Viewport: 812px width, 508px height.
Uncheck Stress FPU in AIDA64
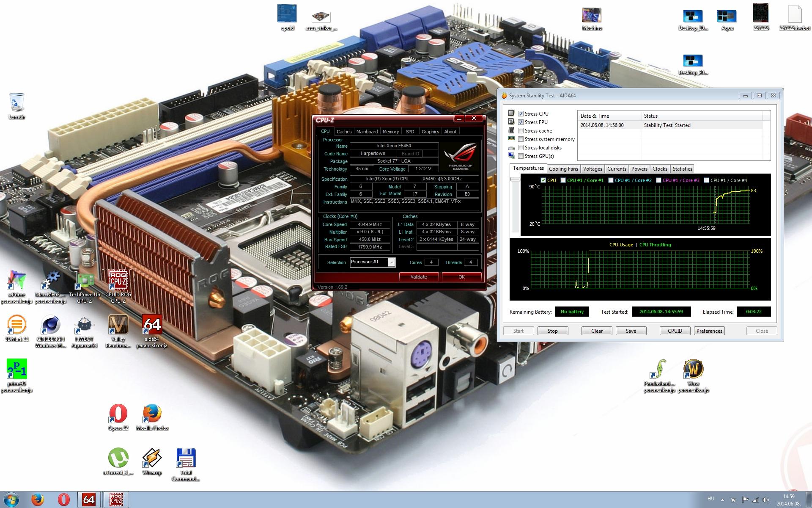pos(521,122)
